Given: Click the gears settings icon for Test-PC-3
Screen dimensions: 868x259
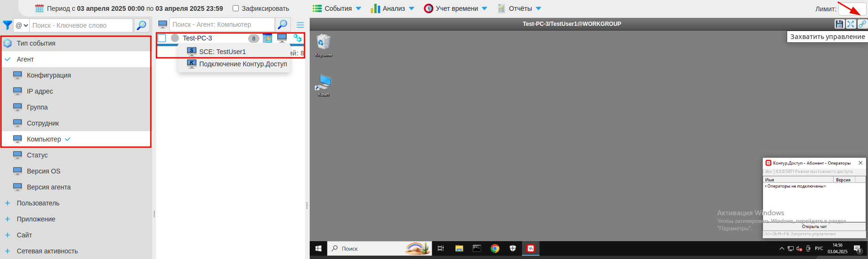Looking at the screenshot, I should click(x=297, y=38).
